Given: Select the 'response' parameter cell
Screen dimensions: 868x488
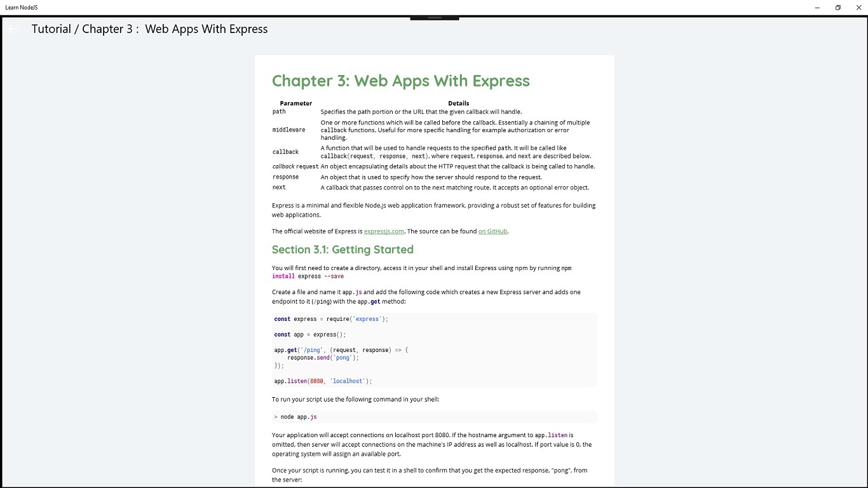Looking at the screenshot, I should coord(285,177).
